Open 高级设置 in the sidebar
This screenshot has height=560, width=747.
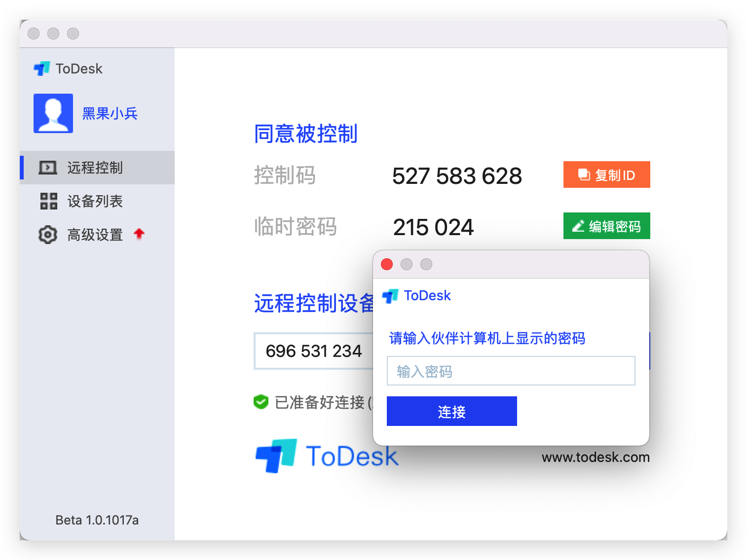[x=97, y=235]
